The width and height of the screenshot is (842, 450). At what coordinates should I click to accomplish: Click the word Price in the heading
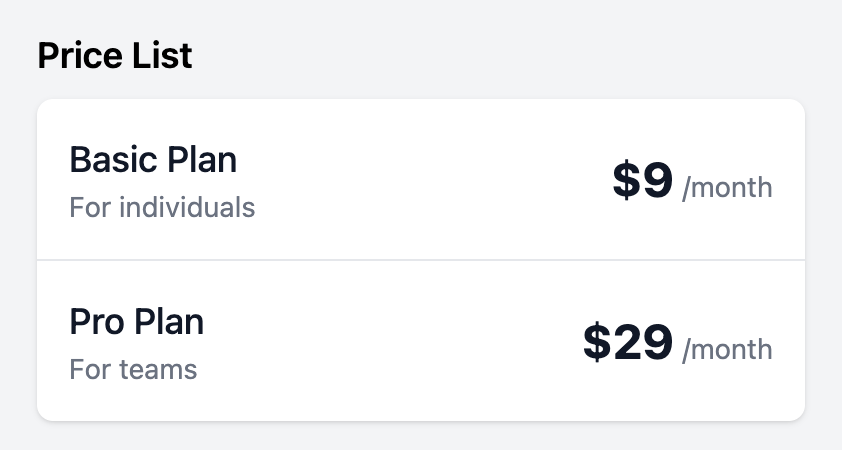80,55
